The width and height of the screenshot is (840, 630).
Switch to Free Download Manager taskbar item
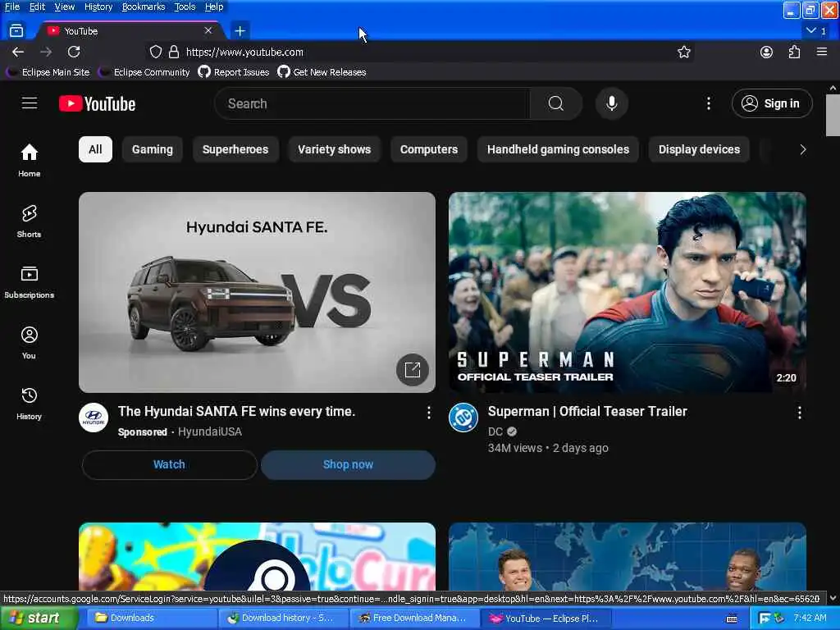click(414, 619)
